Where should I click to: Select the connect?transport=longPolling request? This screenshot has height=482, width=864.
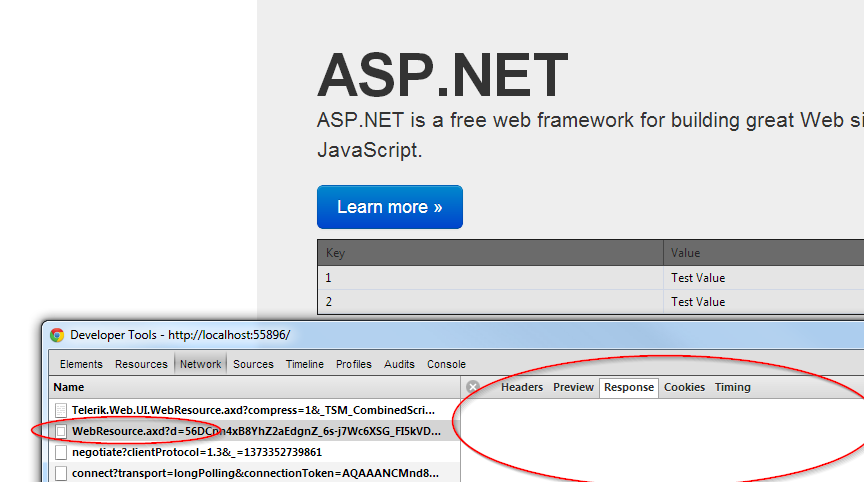point(255,473)
